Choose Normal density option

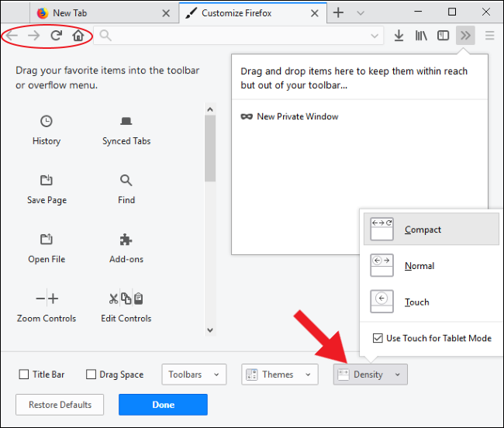(x=431, y=266)
